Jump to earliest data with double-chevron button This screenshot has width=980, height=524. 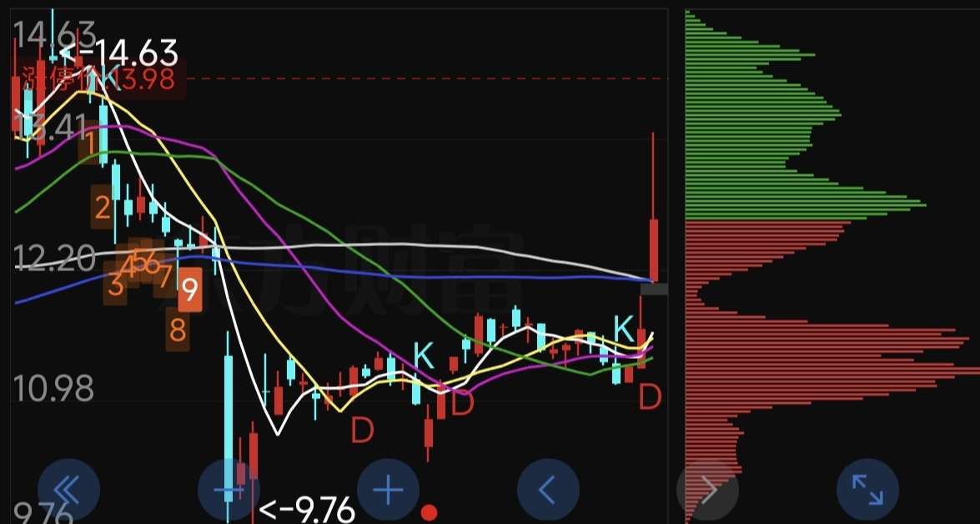tap(68, 490)
